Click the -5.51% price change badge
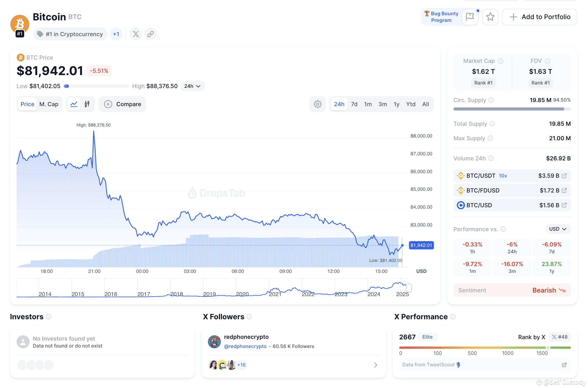 coord(99,71)
